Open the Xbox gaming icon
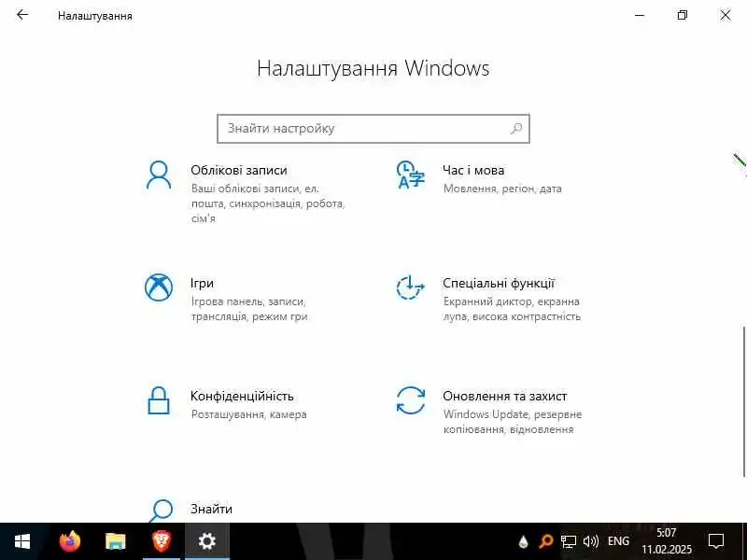Screen dimensions: 747x560 (x=159, y=287)
